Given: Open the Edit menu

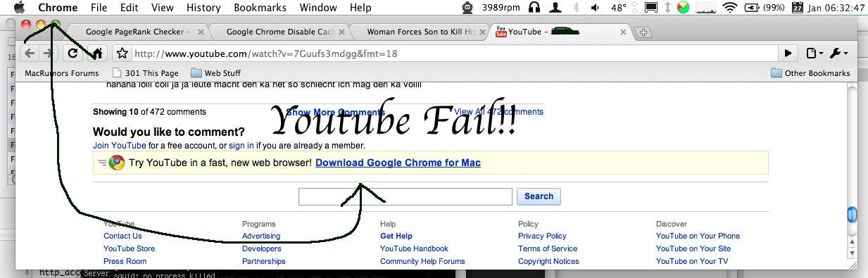Looking at the screenshot, I should point(129,8).
